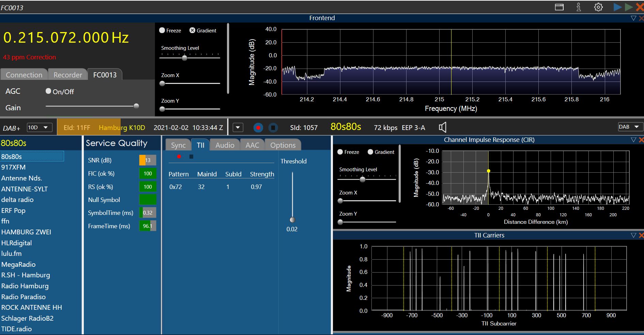Mute audio with the speaker icon

[x=442, y=128]
